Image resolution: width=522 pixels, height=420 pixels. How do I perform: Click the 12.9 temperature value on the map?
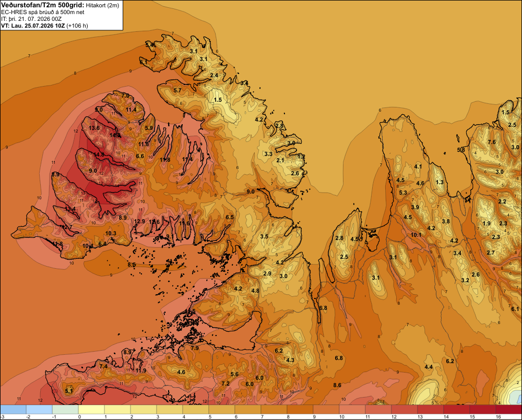[139, 221]
